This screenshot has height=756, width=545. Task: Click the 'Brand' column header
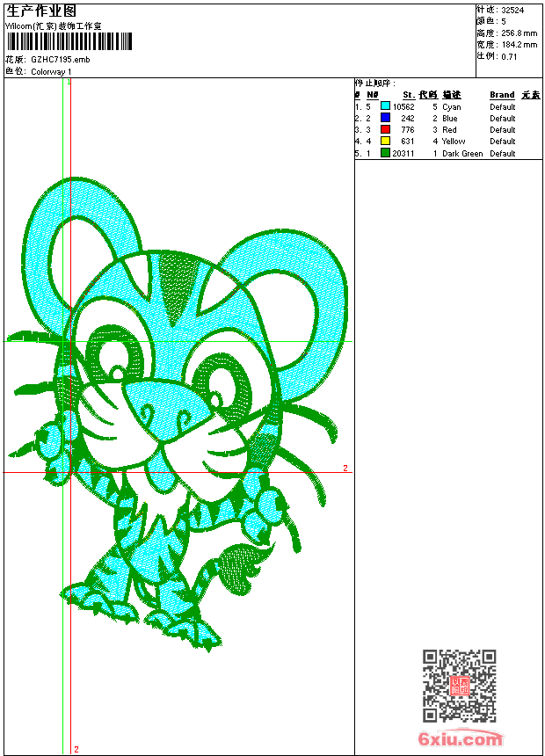(x=502, y=95)
